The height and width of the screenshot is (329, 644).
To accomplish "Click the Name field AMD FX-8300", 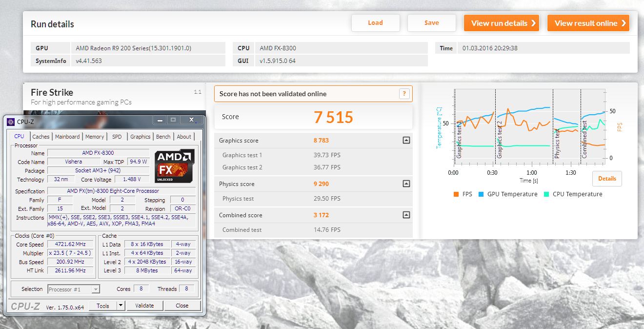I will (98, 153).
